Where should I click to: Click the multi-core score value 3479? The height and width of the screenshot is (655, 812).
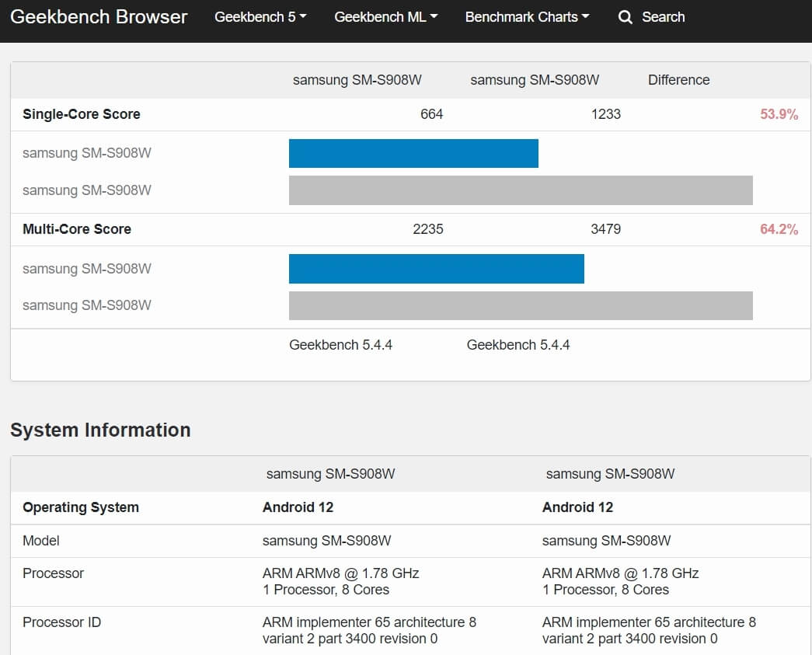point(605,229)
